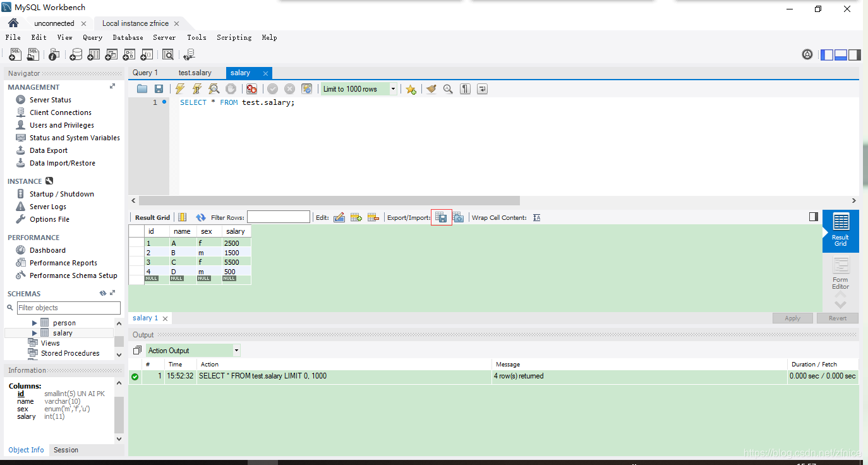Toggle result side panel square icon

point(814,217)
